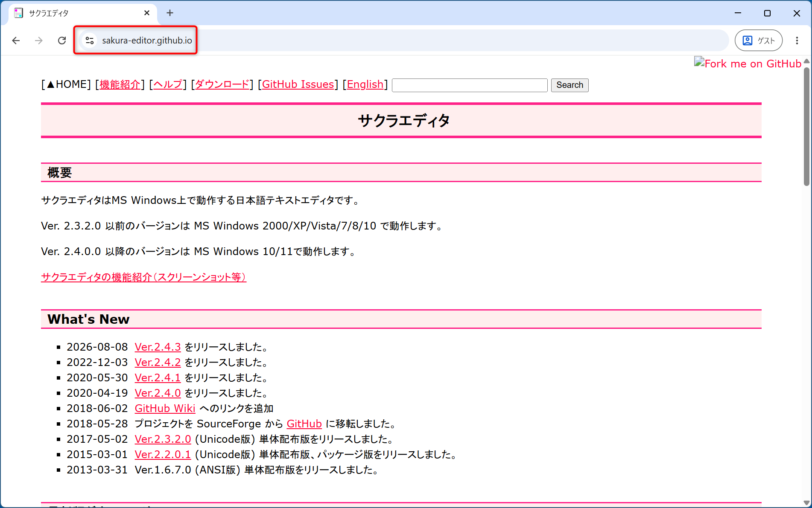Open site information icon in address bar

tap(90, 41)
